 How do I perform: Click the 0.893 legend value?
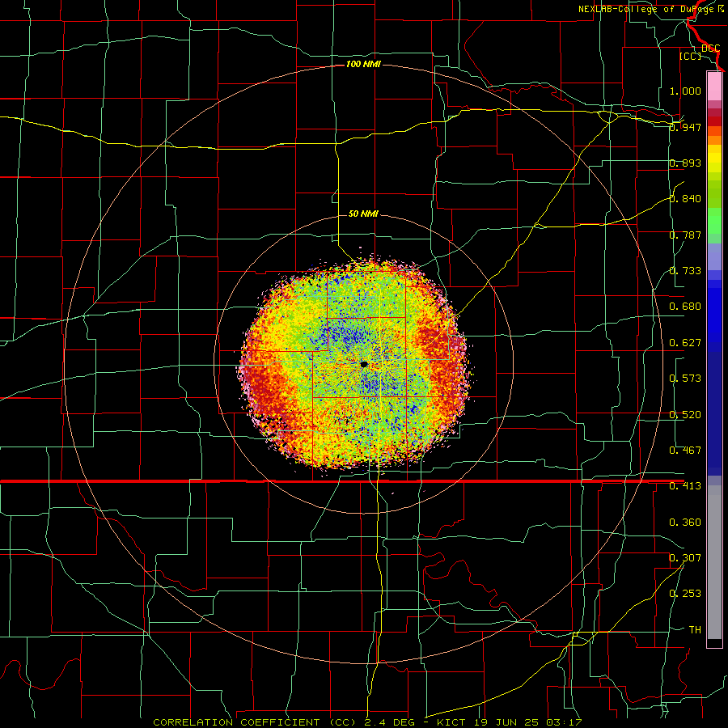685,163
